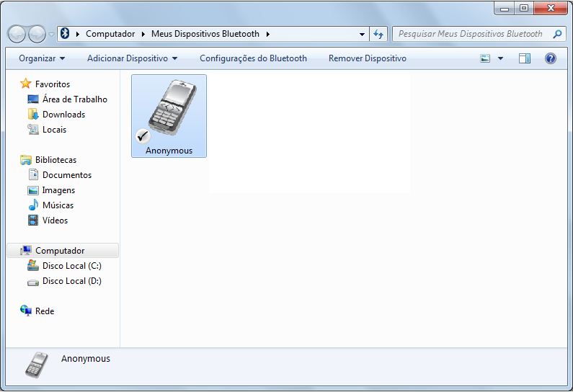Click the Bibliotecas library icon
Image resolution: width=573 pixels, height=392 pixels.
25,160
